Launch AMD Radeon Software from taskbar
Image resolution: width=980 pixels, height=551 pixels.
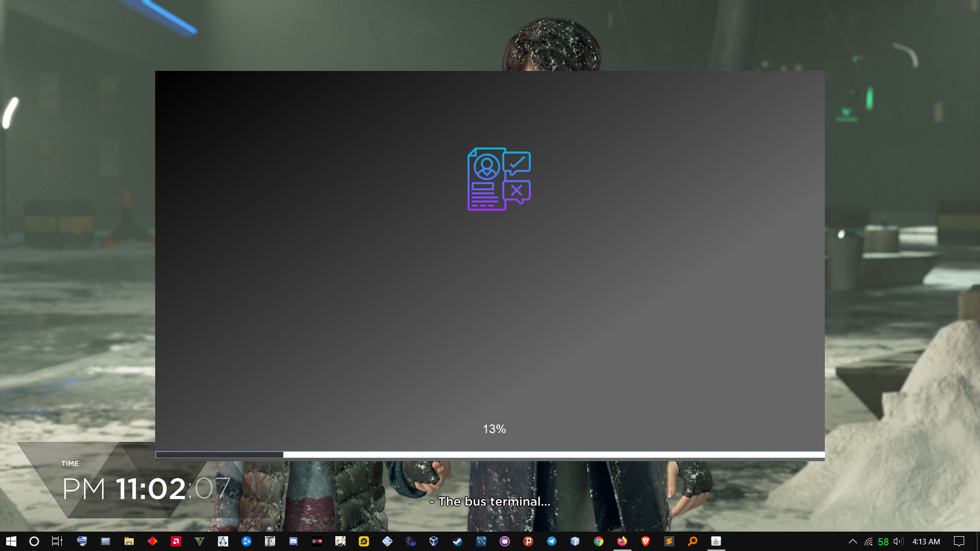176,541
